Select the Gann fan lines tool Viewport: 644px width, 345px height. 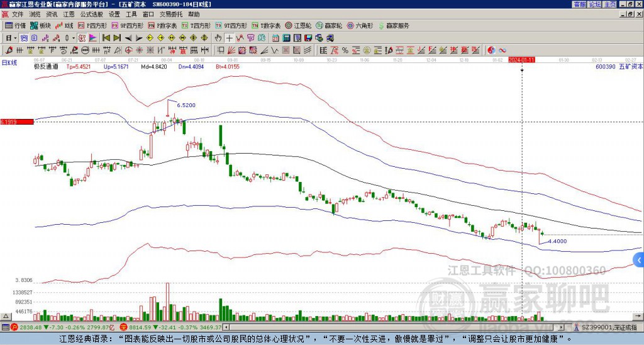[231, 50]
